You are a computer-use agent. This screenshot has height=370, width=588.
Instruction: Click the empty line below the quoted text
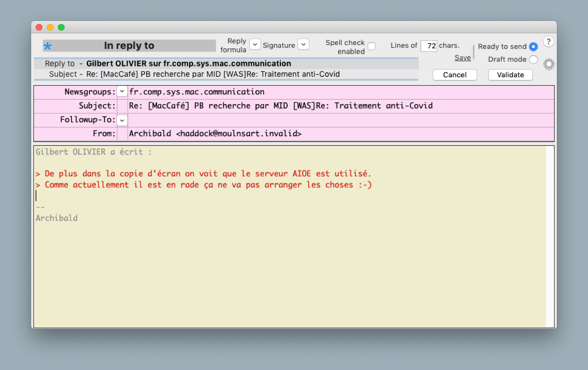(214, 196)
